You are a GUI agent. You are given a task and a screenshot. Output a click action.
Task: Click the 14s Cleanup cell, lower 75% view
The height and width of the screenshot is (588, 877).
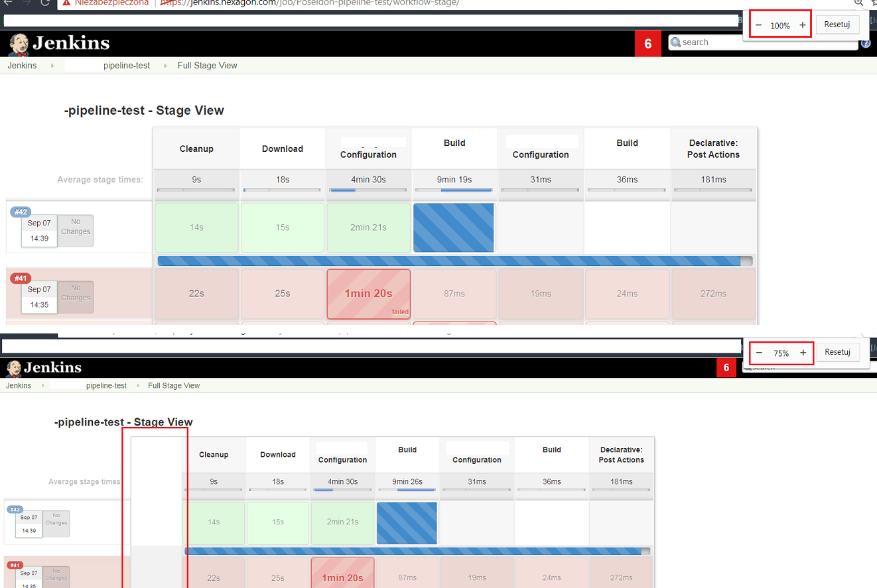pos(214,522)
